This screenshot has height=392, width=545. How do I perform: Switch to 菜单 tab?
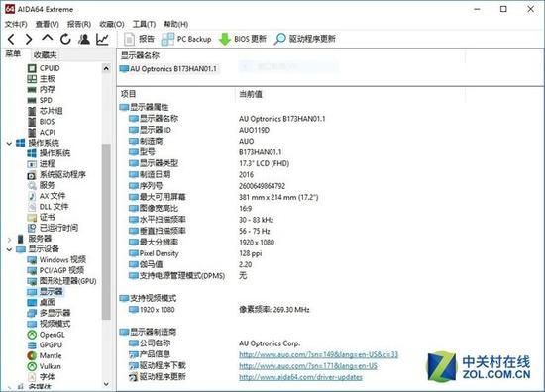click(x=13, y=54)
